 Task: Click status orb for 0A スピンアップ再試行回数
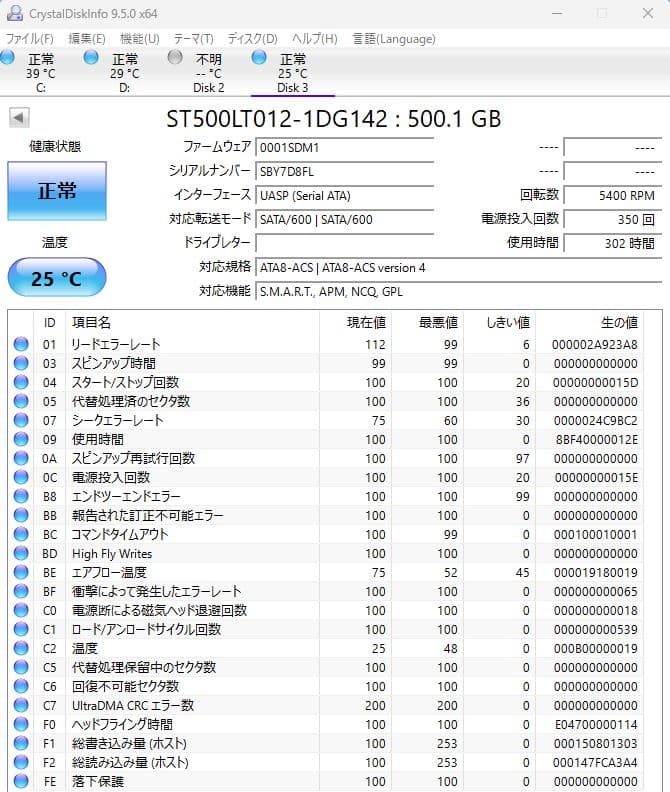coord(21,458)
